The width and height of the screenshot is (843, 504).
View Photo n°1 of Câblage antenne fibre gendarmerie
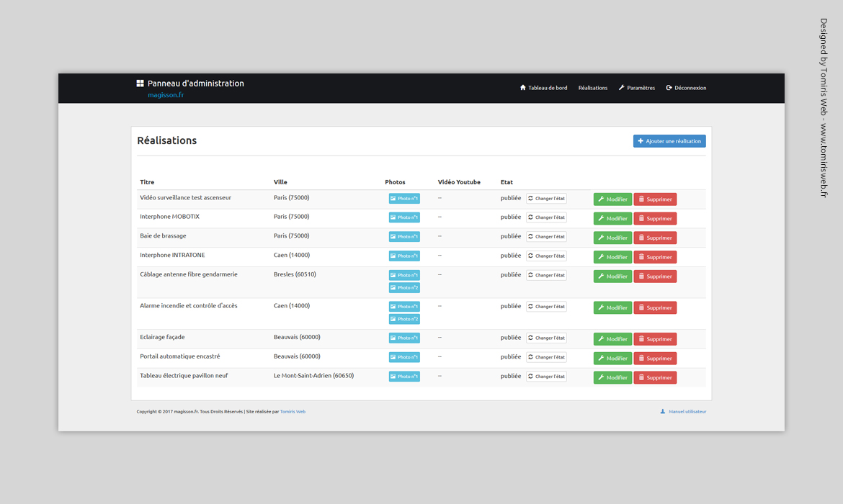point(404,275)
